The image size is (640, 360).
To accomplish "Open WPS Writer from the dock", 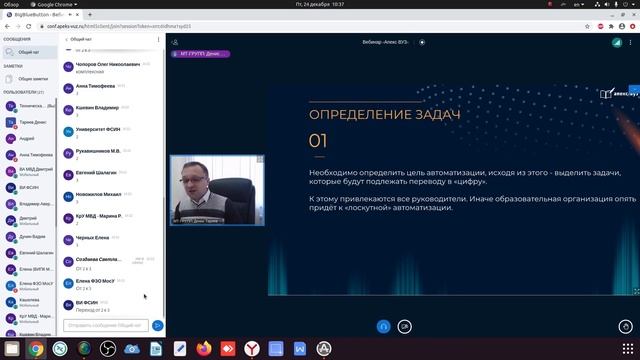I will [300, 349].
